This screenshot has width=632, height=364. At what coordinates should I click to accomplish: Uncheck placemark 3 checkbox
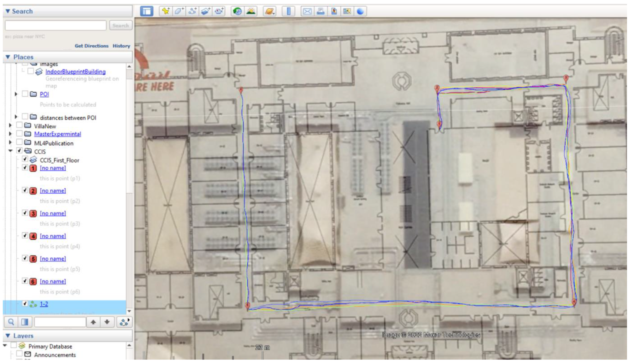point(25,213)
